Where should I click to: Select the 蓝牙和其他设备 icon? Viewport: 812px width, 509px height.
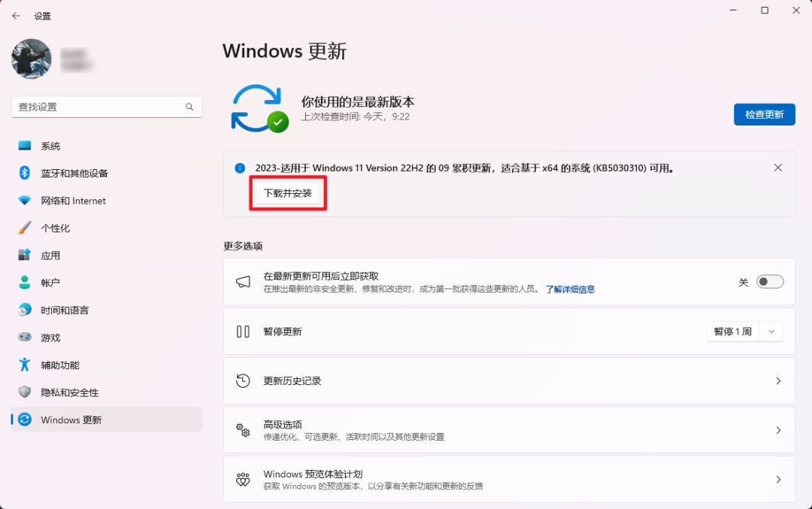[x=23, y=173]
